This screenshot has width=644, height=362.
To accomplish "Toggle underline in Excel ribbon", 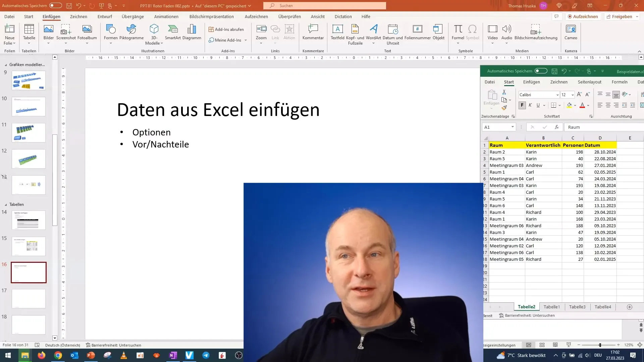I will pyautogui.click(x=538, y=105).
